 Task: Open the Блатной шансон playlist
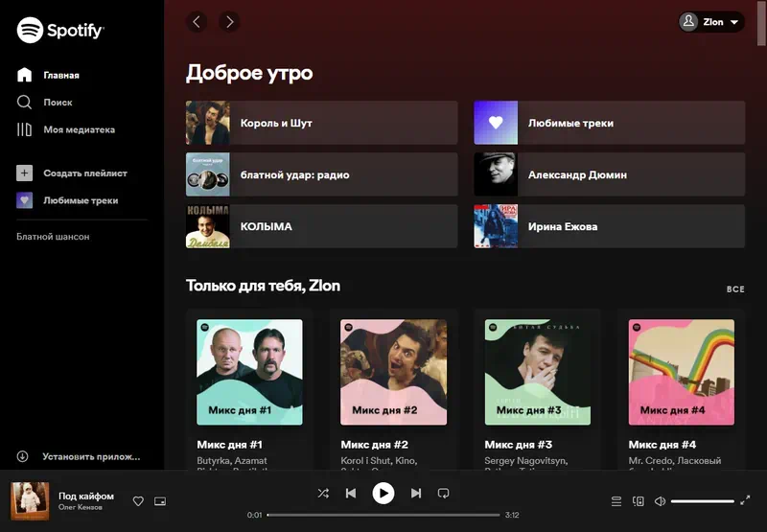pyautogui.click(x=53, y=237)
